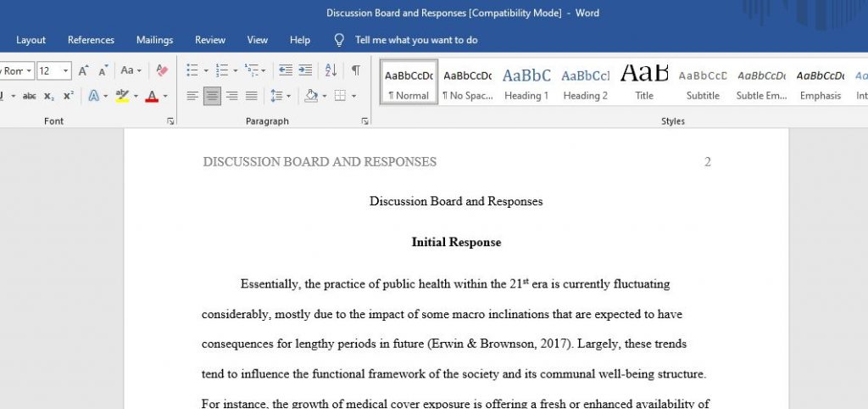Start a bulleted list
The image size is (868, 409).
click(x=192, y=70)
